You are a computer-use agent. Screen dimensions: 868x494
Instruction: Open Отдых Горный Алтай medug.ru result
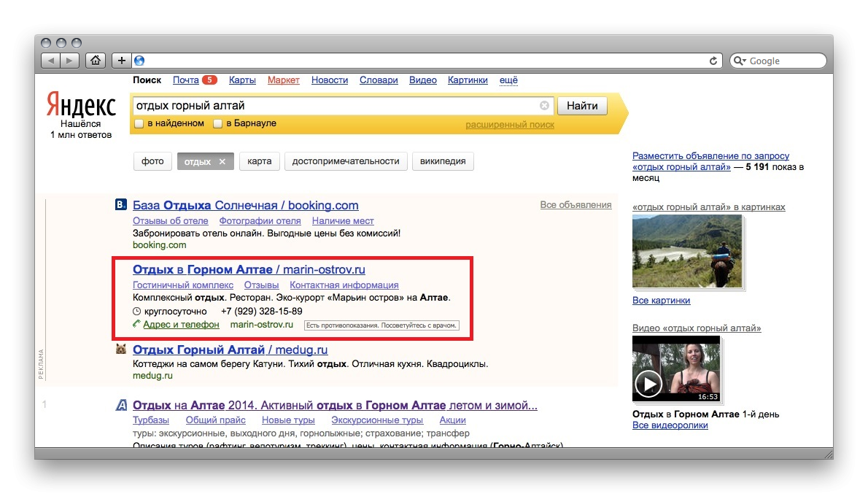(x=230, y=350)
